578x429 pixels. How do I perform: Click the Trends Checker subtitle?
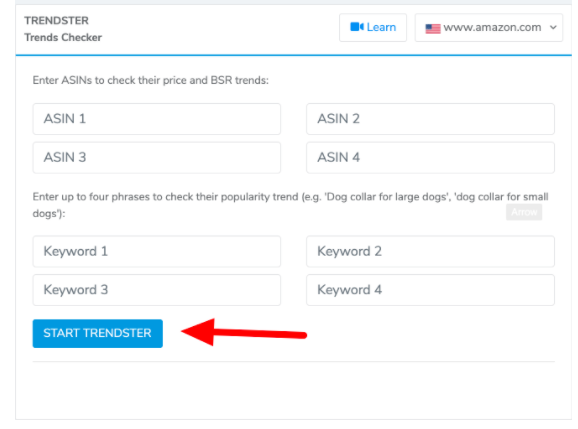coord(63,38)
